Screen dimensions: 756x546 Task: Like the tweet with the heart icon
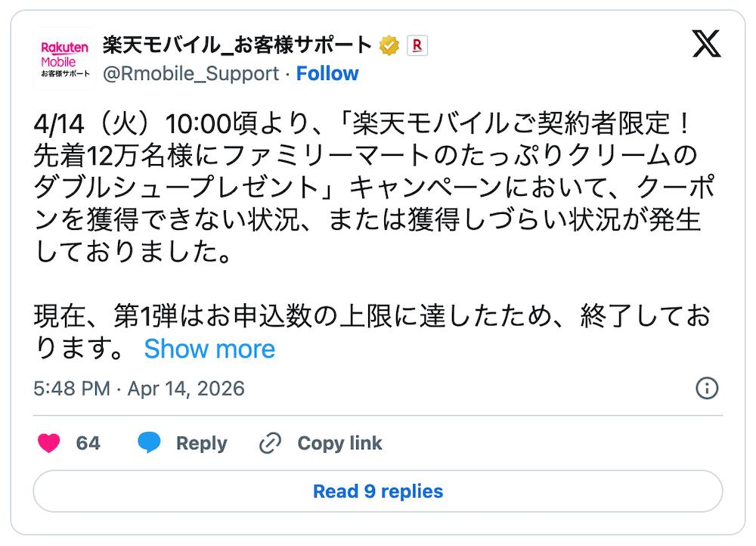pos(49,443)
